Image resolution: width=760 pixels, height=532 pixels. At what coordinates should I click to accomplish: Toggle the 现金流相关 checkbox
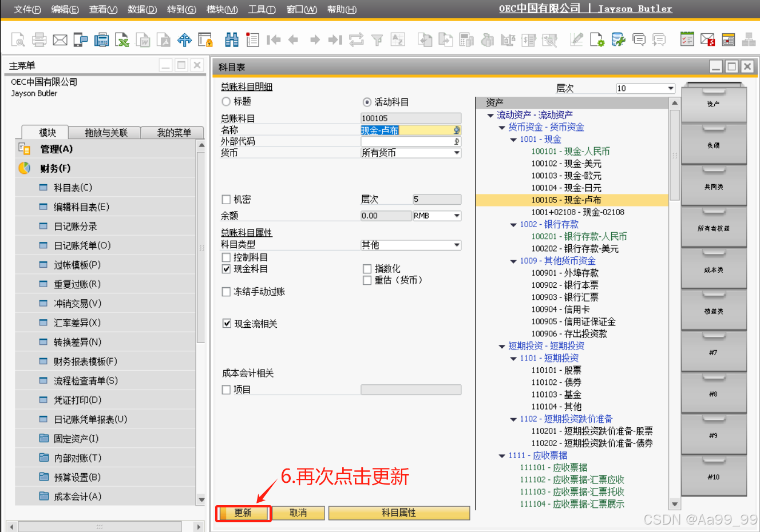click(227, 323)
